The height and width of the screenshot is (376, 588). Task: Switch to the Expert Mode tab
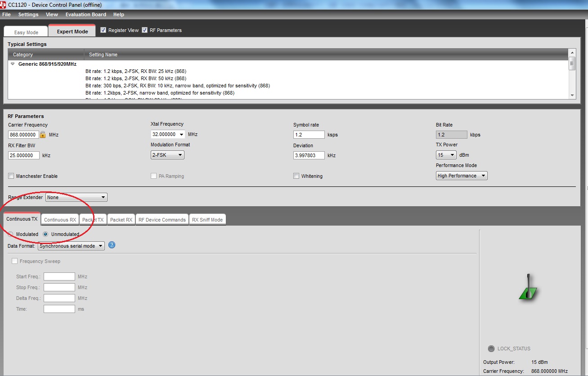click(72, 31)
